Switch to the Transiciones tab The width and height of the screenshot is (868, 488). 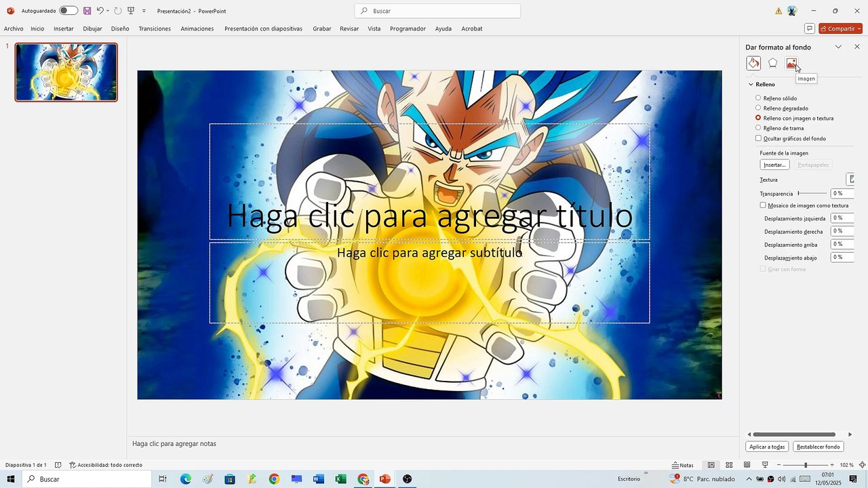[155, 28]
